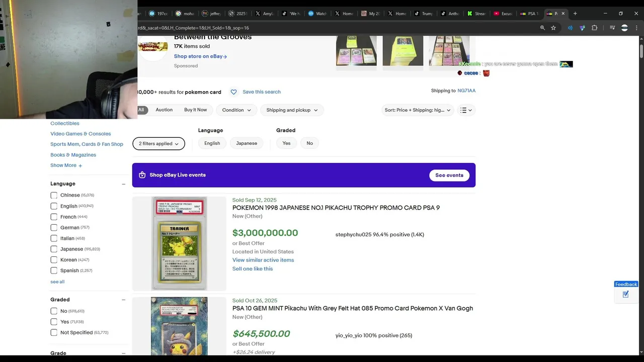Image resolution: width=644 pixels, height=362 pixels.
Task: Check the Chinese language checkbox
Action: (x=54, y=195)
